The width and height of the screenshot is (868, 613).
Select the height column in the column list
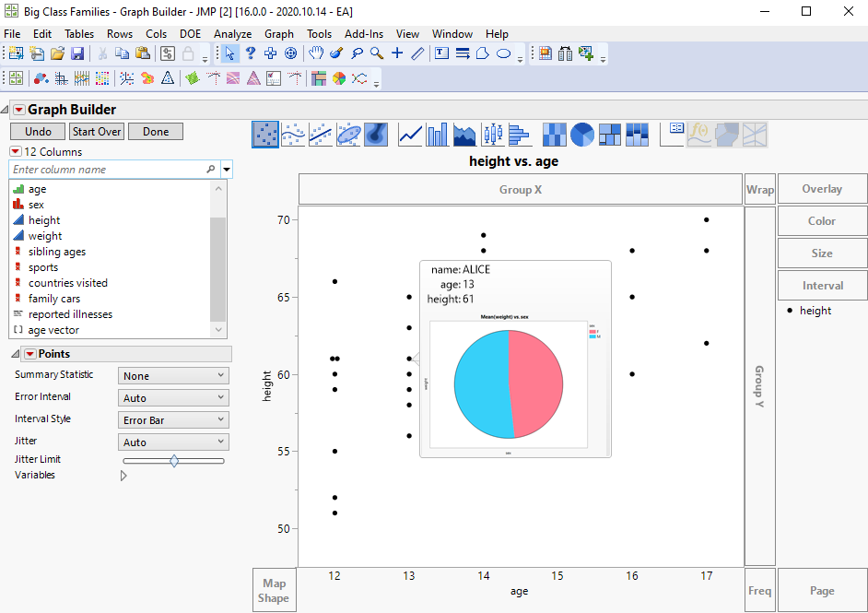coord(42,219)
